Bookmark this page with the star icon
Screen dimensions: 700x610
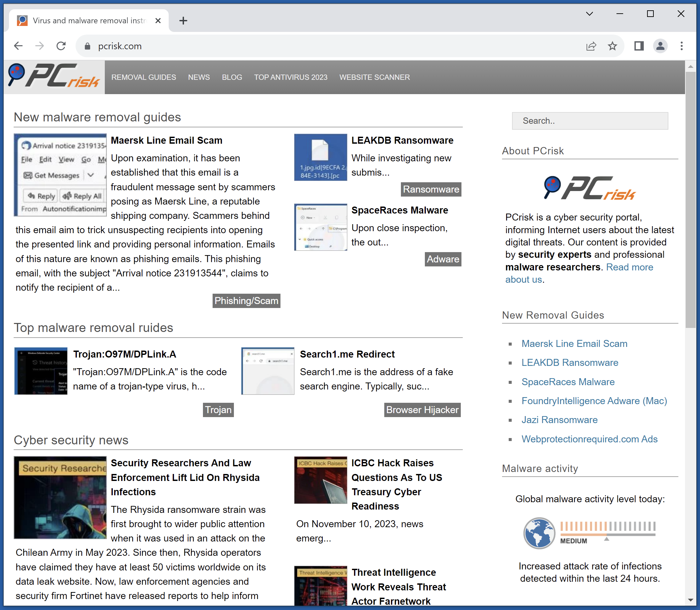point(612,46)
